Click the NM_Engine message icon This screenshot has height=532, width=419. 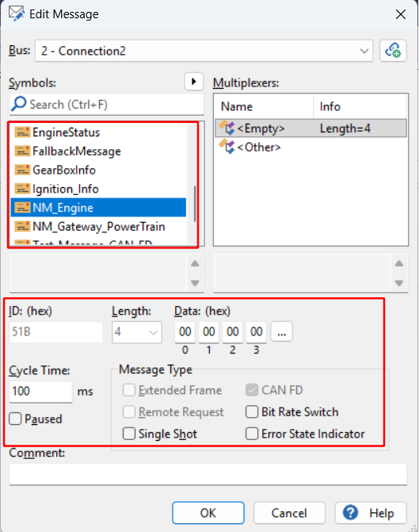tap(22, 207)
